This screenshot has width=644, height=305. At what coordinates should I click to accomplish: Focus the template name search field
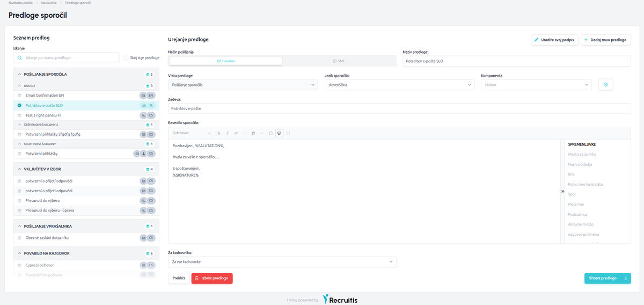pos(66,57)
